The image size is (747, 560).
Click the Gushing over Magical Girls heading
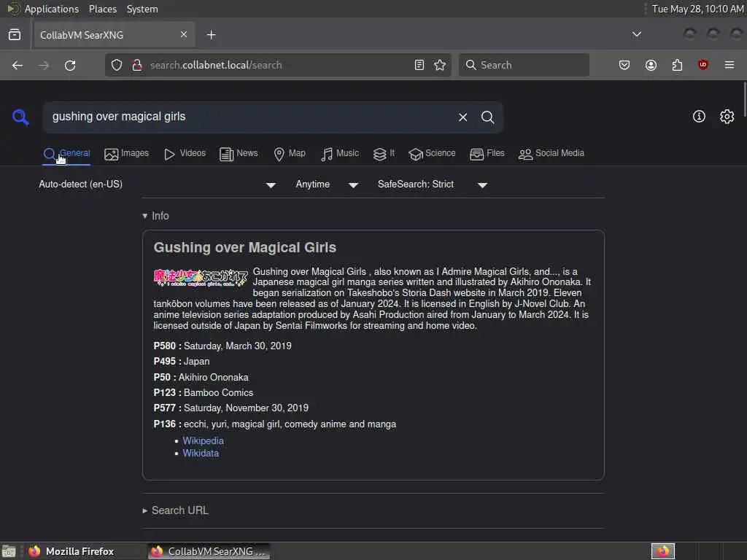[x=245, y=248]
